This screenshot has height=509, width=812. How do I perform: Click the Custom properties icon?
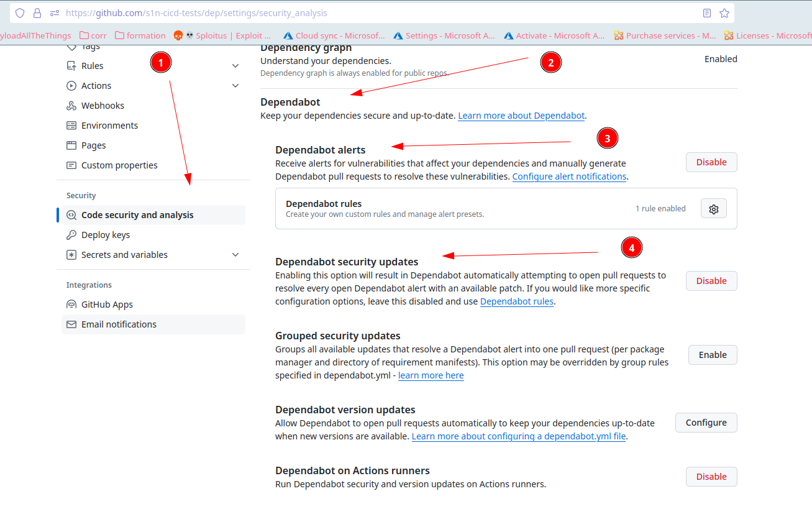pos(71,165)
